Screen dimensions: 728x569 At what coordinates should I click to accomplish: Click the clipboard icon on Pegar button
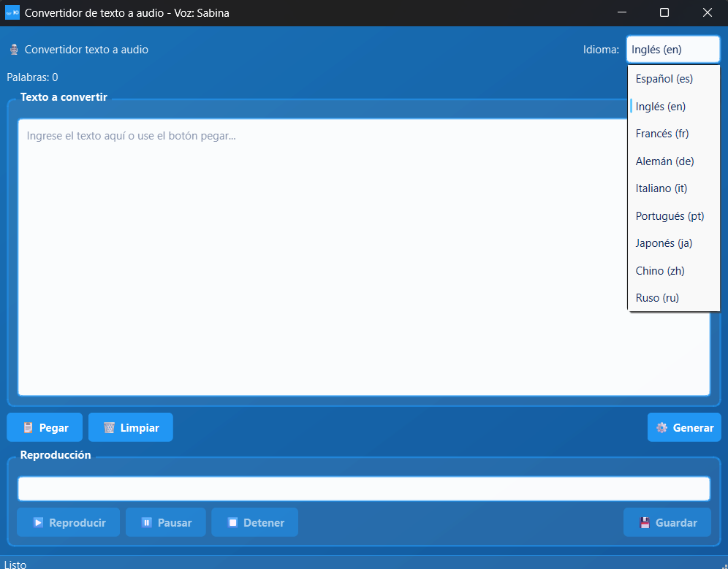coord(28,428)
